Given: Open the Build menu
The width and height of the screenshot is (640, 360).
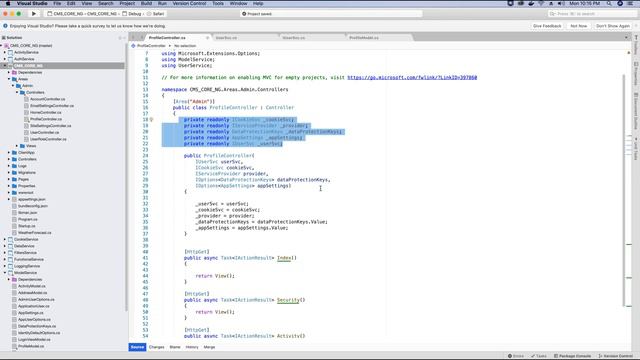Looking at the screenshot, I should (146, 3).
